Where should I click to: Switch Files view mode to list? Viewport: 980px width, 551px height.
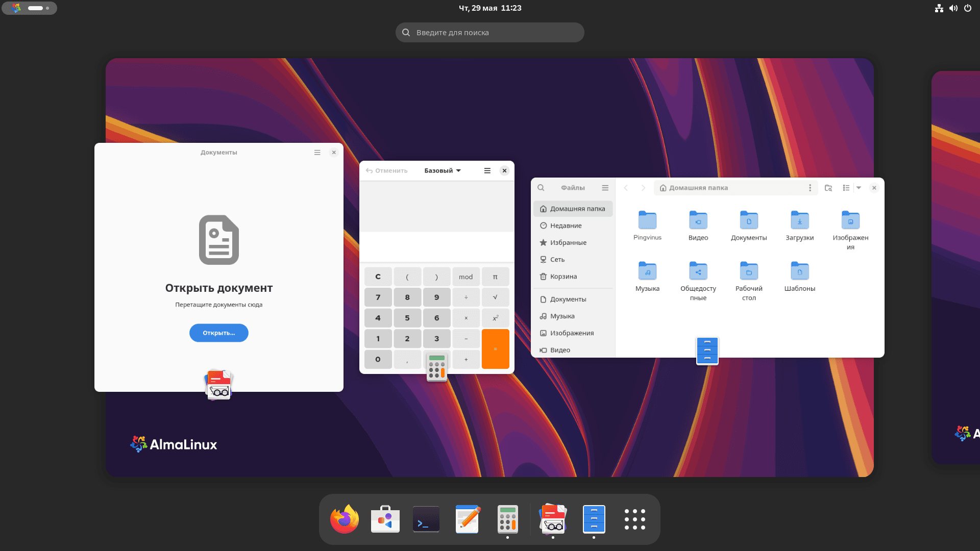846,188
